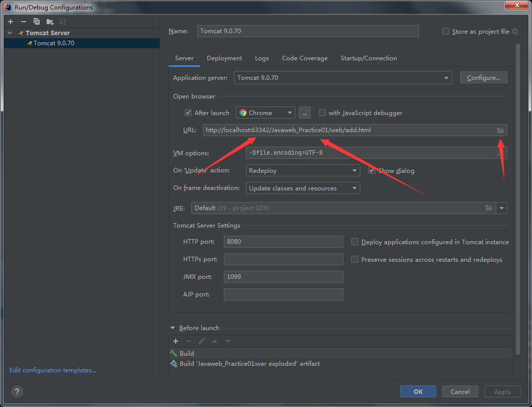Click the JMX port field
Viewport: 532px width, 407px height.
[x=283, y=277]
